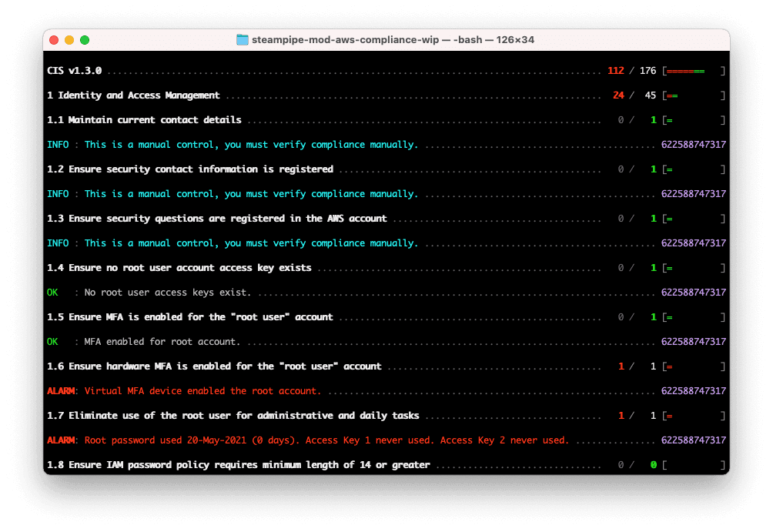Select the "1 Identity and Access Management" heading
The image size is (773, 532).
click(133, 95)
